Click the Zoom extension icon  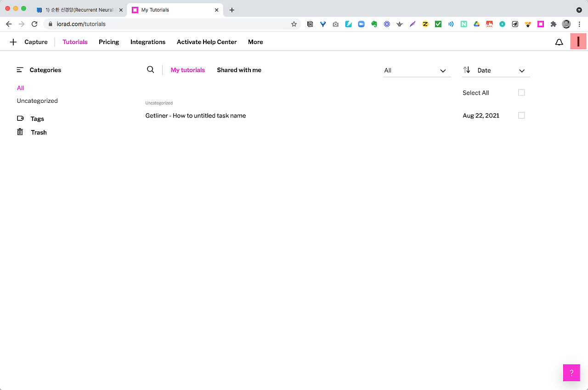click(x=362, y=24)
